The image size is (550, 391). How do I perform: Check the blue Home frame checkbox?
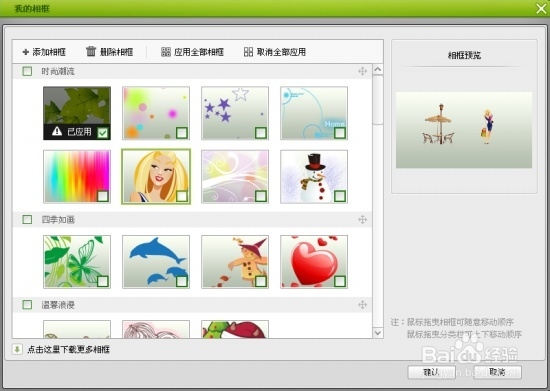point(340,133)
